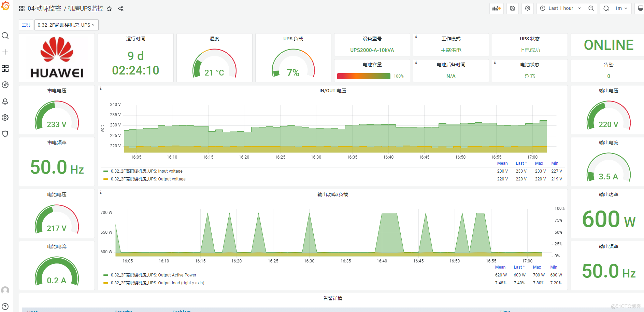Toggle Input voltage series in legend

click(x=146, y=171)
